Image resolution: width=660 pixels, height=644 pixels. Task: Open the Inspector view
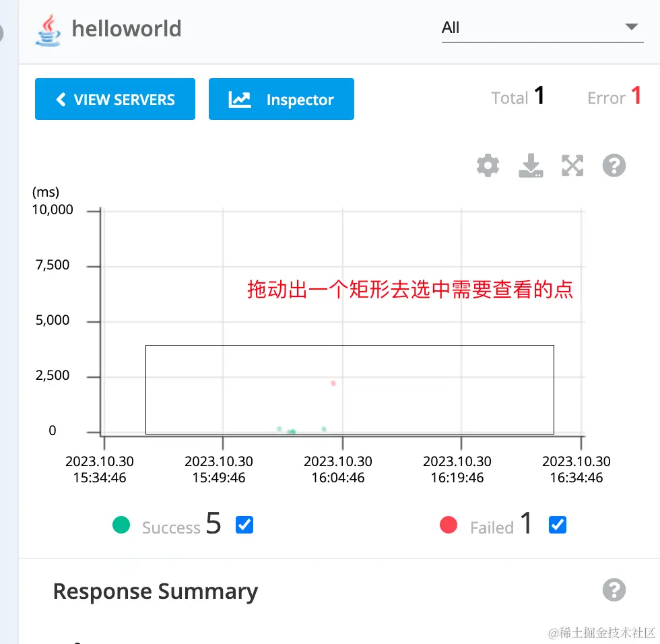[282, 99]
